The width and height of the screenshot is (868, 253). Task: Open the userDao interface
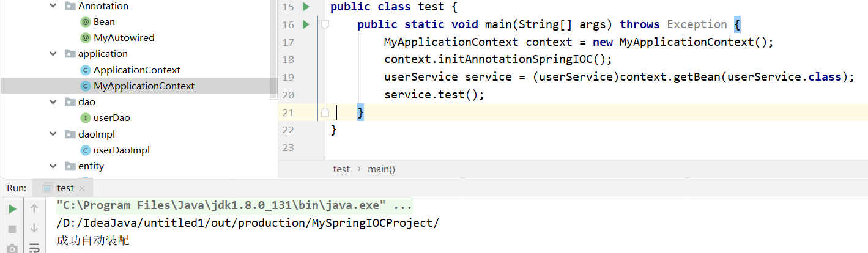112,118
